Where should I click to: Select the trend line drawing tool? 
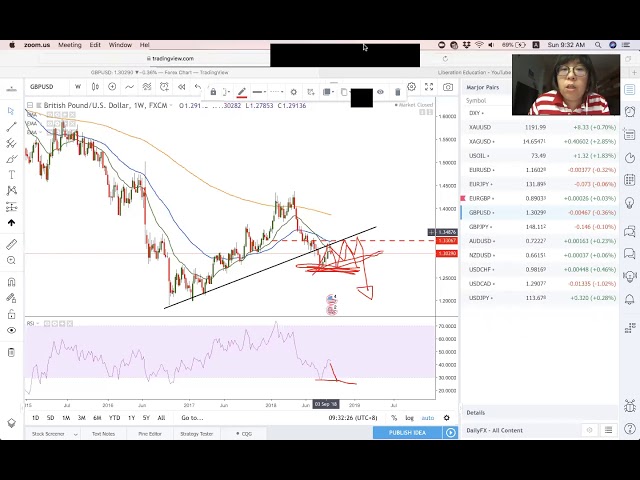pyautogui.click(x=11, y=127)
